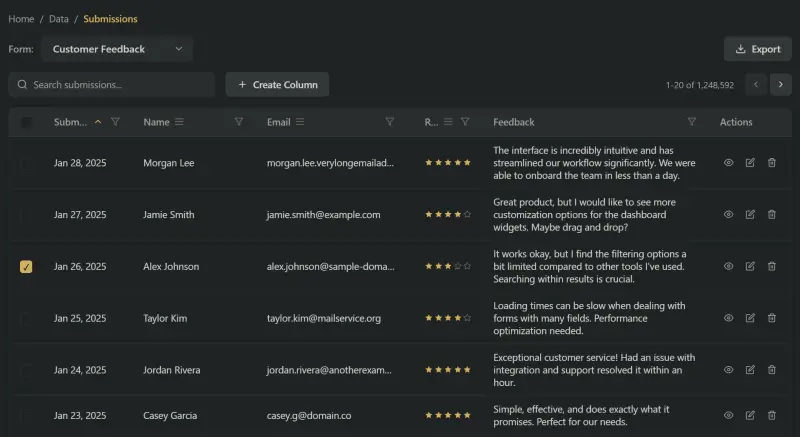Delete Casey Garcia's submission with trash icon

(x=771, y=415)
